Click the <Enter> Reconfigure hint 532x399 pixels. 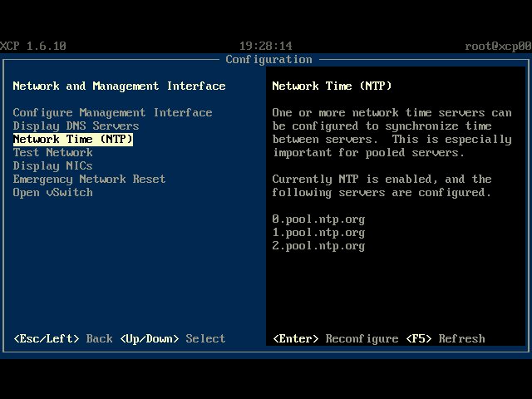336,338
